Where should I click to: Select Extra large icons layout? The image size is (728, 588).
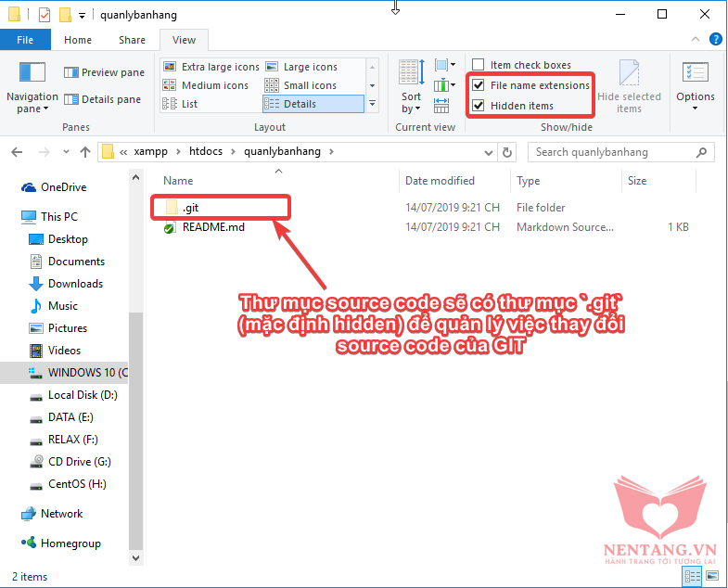tap(211, 67)
